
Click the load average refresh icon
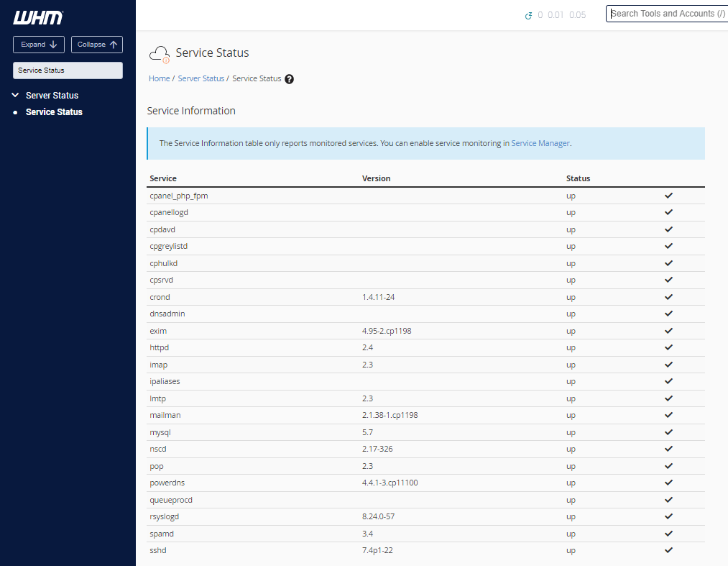pyautogui.click(x=527, y=14)
